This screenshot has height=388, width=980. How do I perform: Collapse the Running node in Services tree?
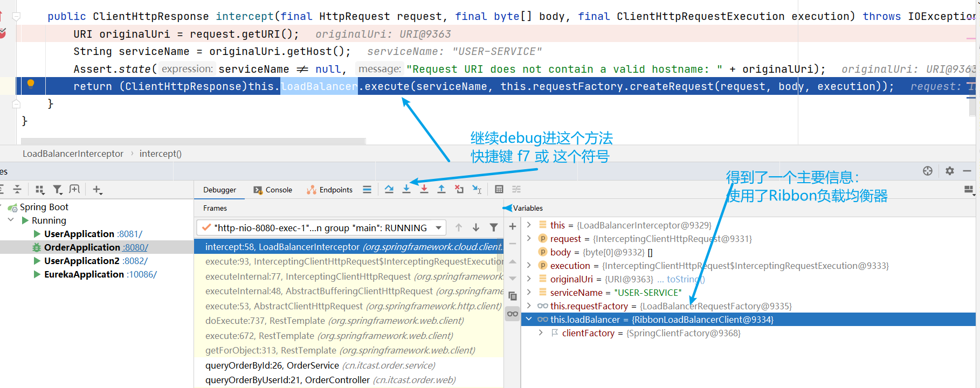click(x=11, y=220)
